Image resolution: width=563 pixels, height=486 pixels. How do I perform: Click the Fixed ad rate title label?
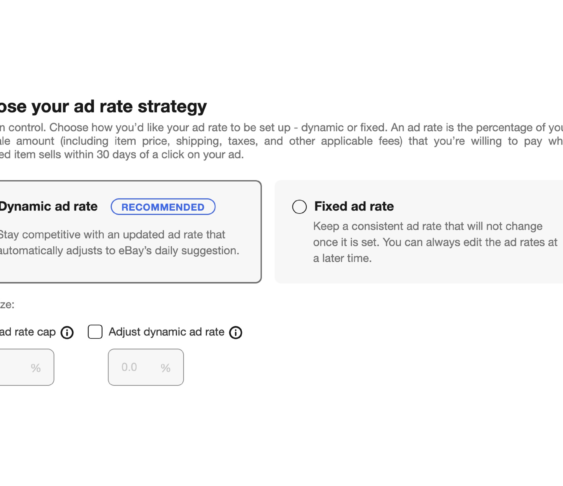(x=354, y=206)
